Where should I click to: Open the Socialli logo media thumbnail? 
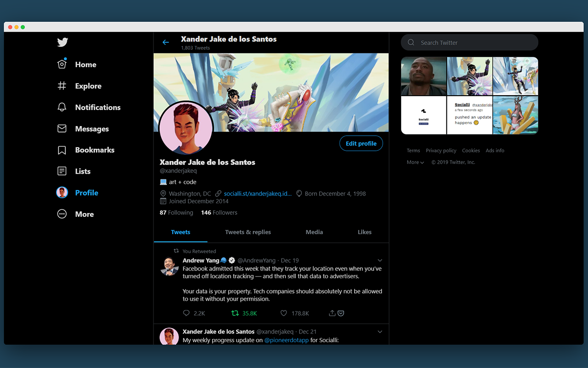coord(424,115)
